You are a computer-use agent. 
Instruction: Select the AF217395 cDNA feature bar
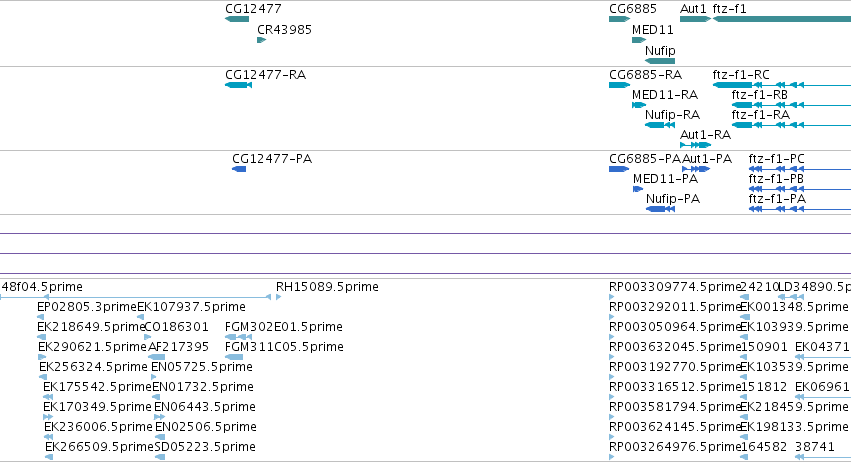[157, 357]
